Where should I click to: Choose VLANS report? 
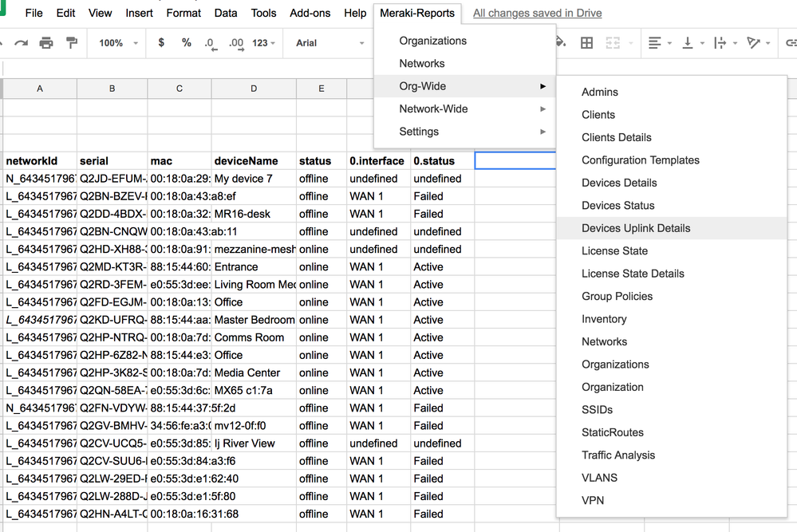pos(672,478)
